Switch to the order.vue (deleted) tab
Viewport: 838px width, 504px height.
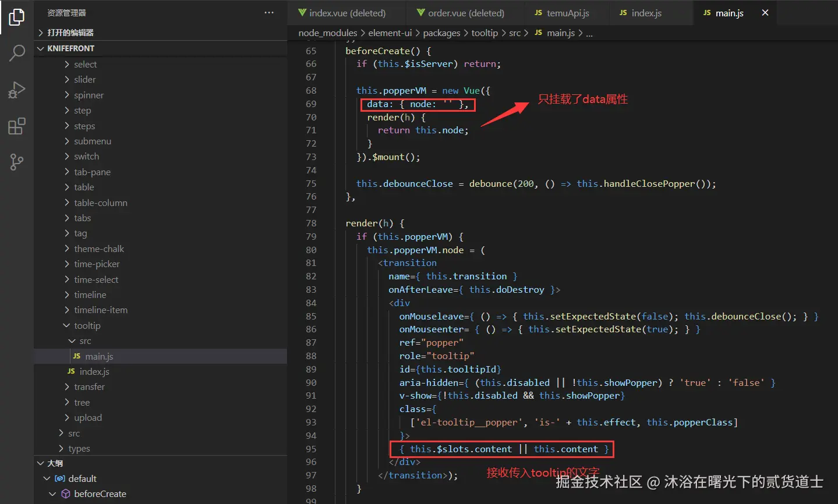click(466, 13)
